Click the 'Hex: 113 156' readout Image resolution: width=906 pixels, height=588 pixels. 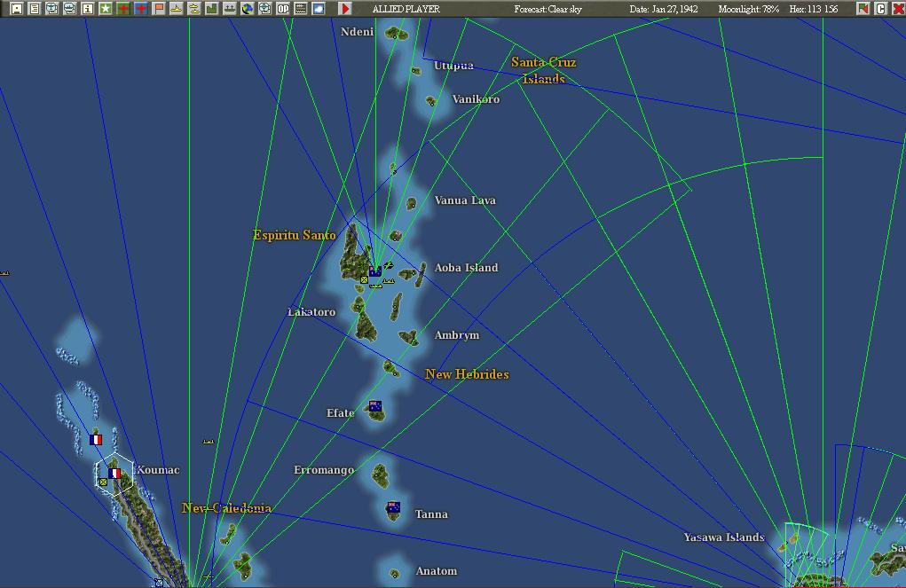pyautogui.click(x=814, y=9)
